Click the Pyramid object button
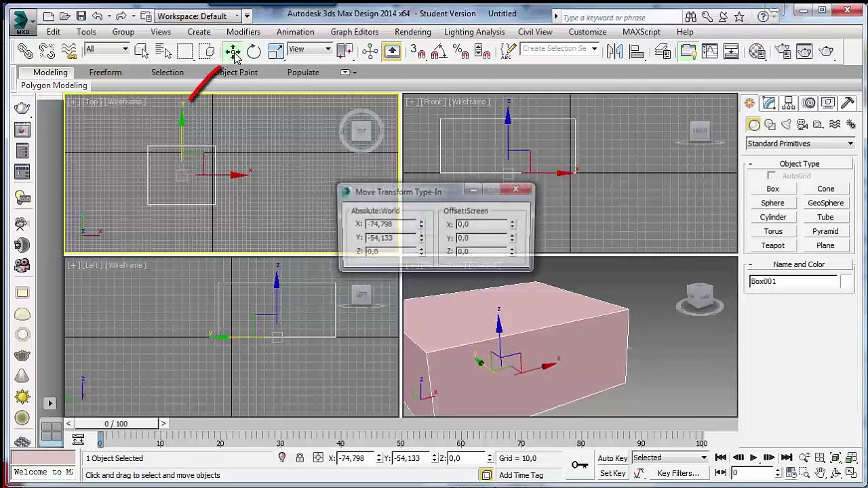Screen dimensions: 868x488 pyautogui.click(x=825, y=232)
